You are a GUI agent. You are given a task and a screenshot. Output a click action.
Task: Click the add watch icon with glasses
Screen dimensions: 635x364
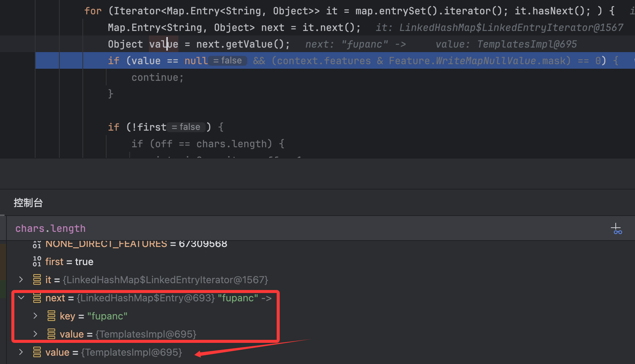click(616, 228)
